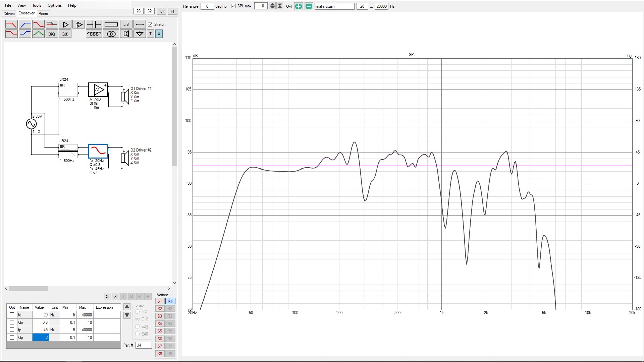Click the highlighted X button in the toolbar
644x362 pixels.
(x=159, y=34)
